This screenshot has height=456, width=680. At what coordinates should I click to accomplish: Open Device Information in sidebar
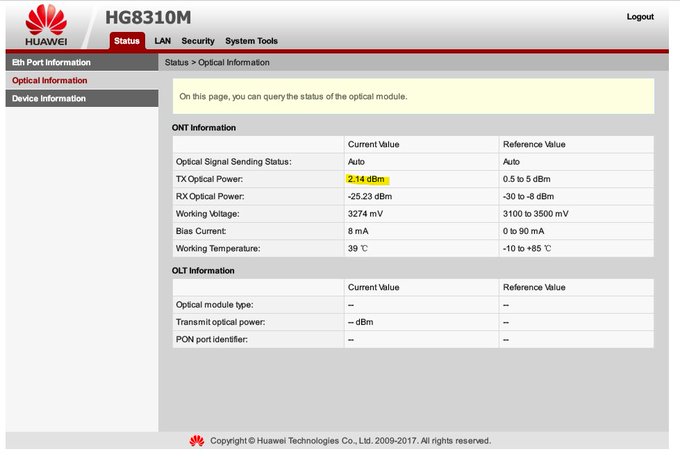coord(82,98)
